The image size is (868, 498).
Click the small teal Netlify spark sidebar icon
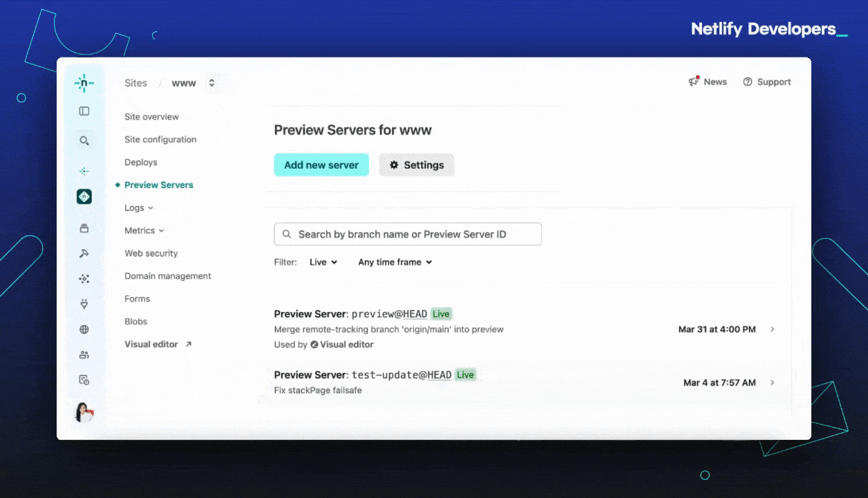[84, 171]
